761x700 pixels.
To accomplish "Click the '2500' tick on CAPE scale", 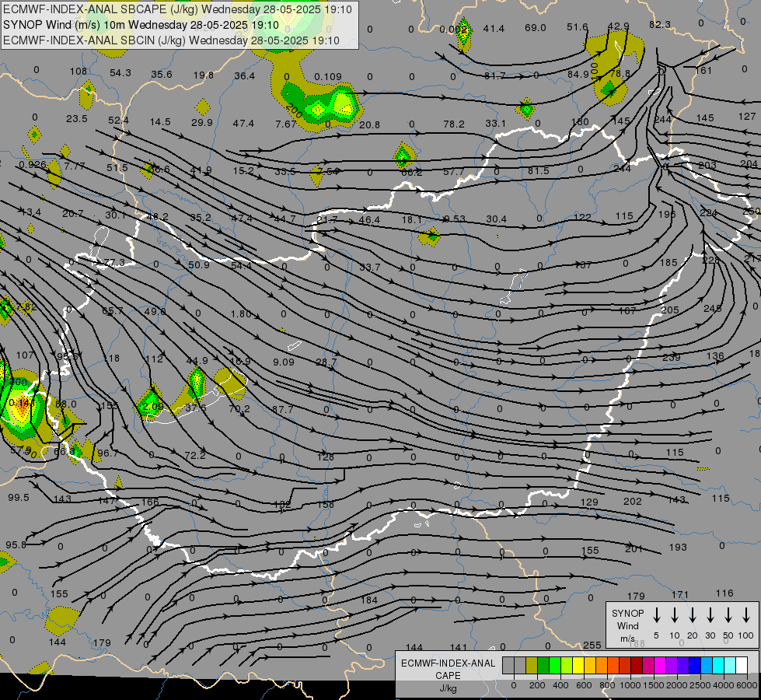I will (700, 685).
